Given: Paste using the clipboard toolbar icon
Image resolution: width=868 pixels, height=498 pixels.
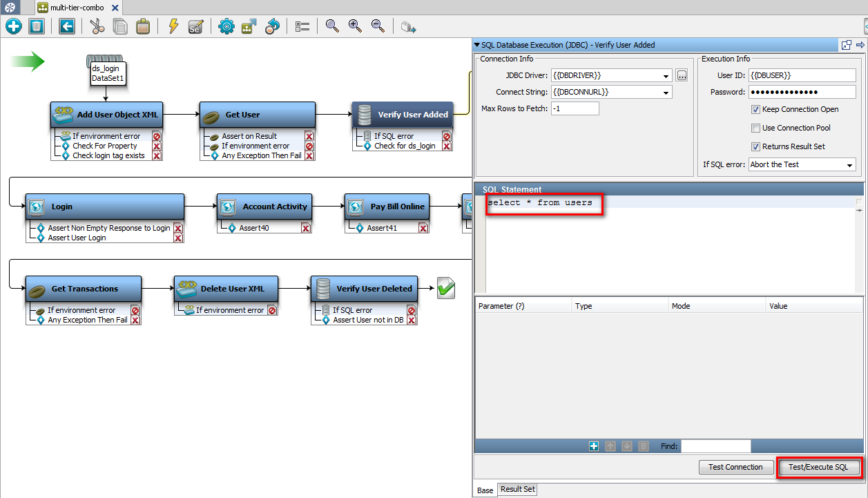Looking at the screenshot, I should [x=142, y=26].
